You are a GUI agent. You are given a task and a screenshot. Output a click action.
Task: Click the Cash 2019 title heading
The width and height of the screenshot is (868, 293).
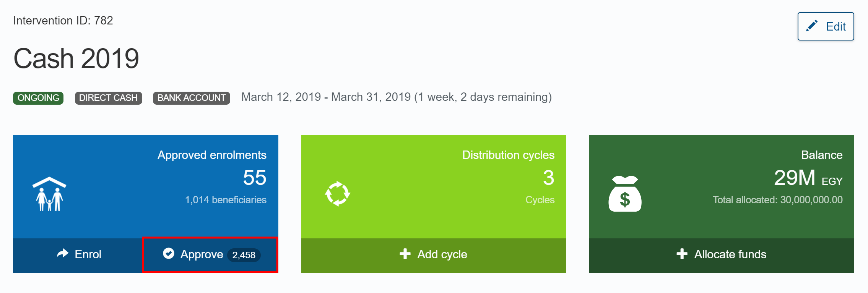(x=76, y=58)
